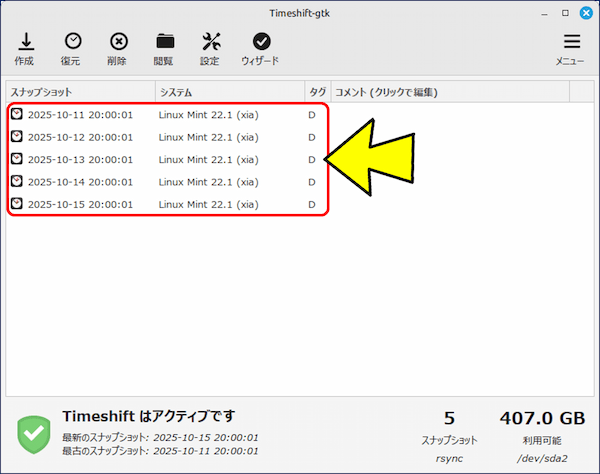Click the 削除 (Delete) toolbar icon
The height and width of the screenshot is (474, 600).
coord(118,42)
